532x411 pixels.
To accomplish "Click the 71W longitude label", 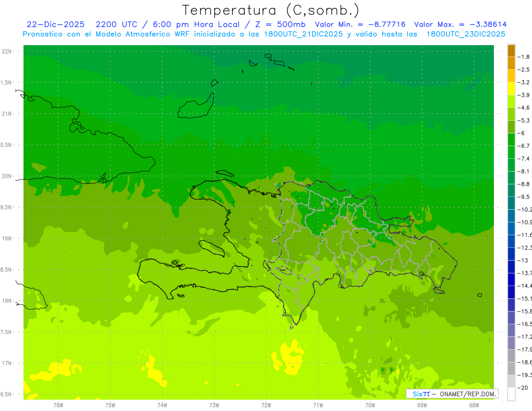I will tap(318, 405).
